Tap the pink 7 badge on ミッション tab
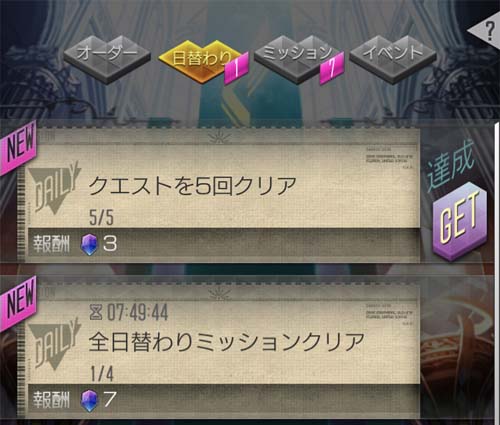 click(332, 69)
